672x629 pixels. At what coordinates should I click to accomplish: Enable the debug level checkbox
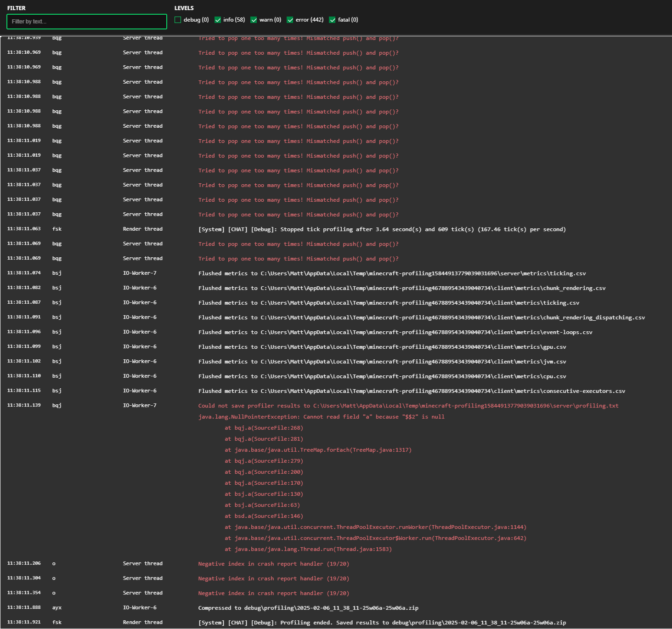coord(178,20)
